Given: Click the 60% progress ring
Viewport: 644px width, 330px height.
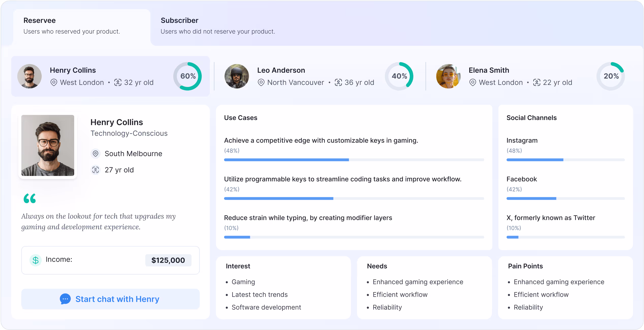Looking at the screenshot, I should [x=187, y=76].
